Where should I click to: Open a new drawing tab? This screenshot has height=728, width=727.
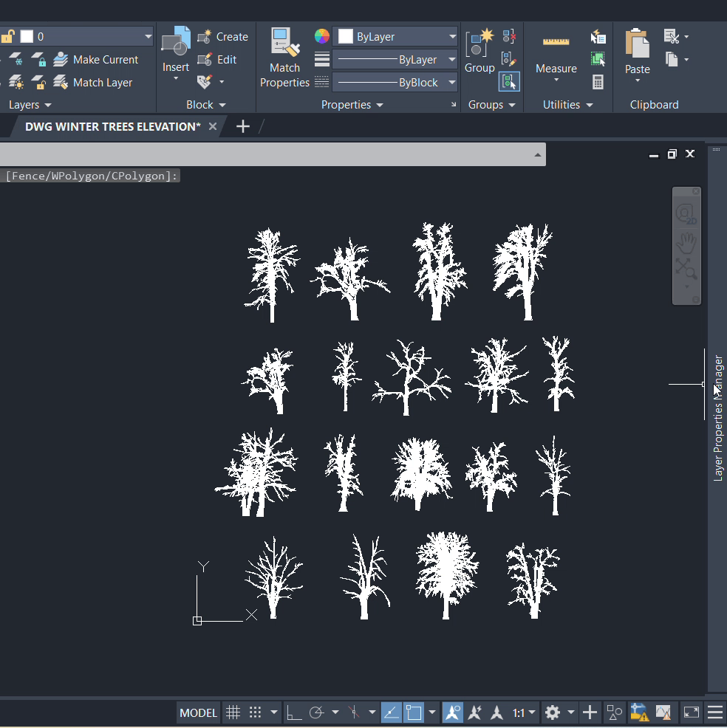(242, 126)
